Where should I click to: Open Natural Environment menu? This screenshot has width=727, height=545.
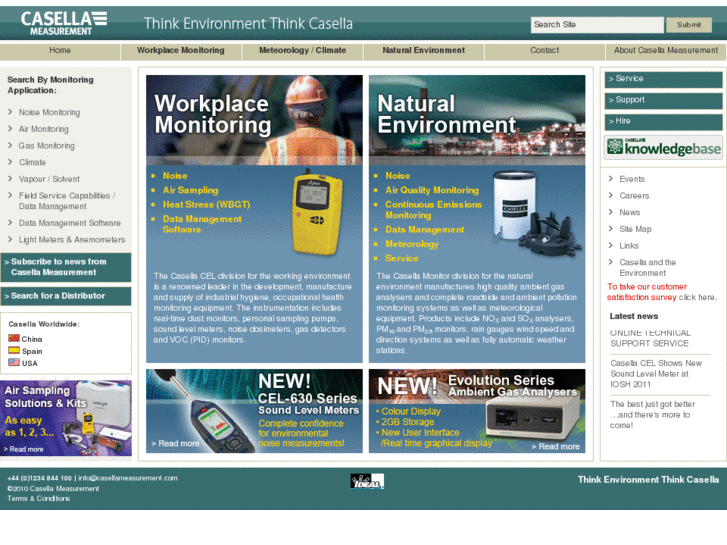point(423,51)
